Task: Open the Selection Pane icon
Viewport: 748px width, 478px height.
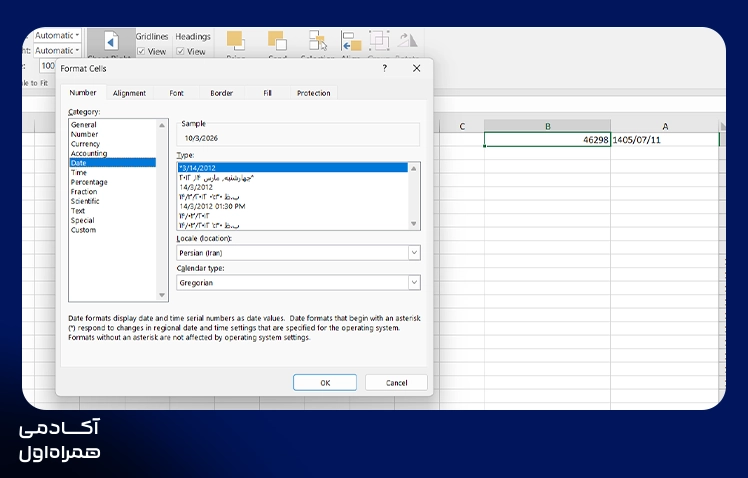Action: coord(318,41)
